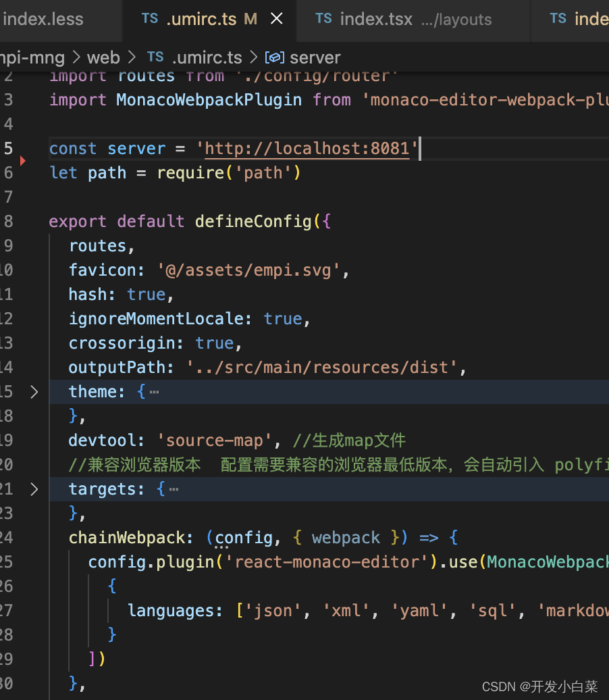The height and width of the screenshot is (700, 609).
Task: Close the .umirc.ts tab with its X icon
Action: 276,19
